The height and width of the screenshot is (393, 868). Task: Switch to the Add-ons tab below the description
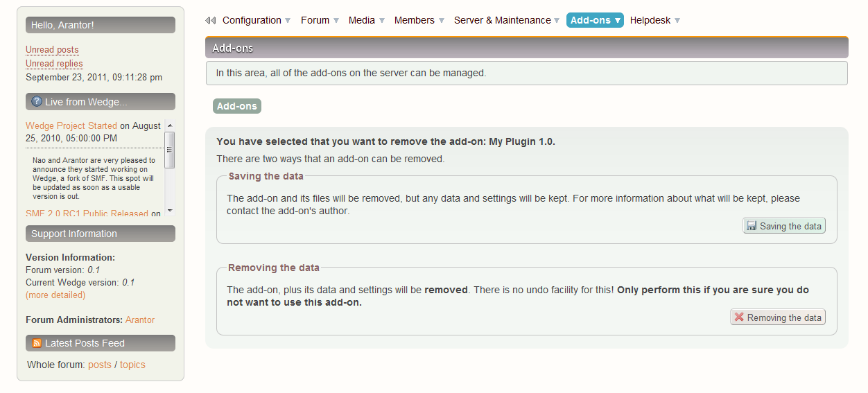click(236, 106)
